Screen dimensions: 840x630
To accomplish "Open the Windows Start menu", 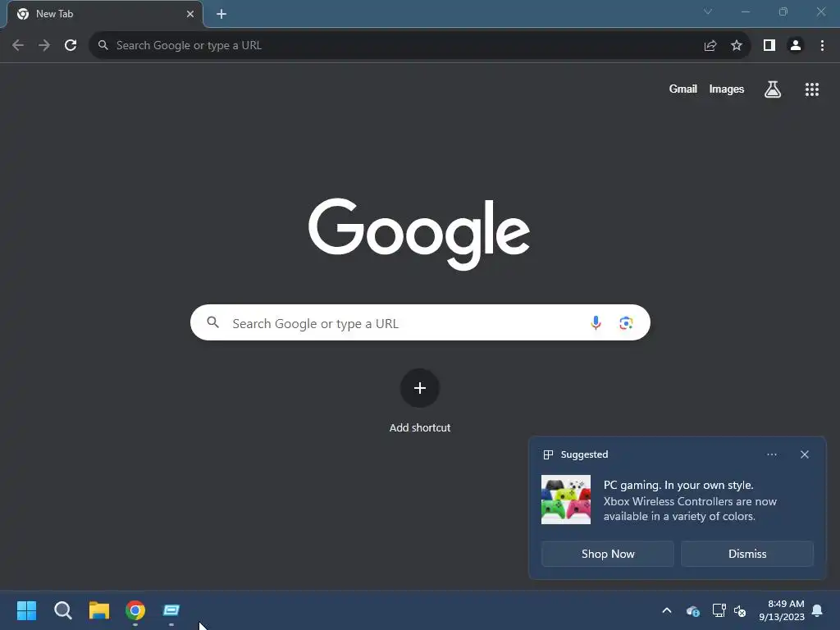I will point(26,610).
